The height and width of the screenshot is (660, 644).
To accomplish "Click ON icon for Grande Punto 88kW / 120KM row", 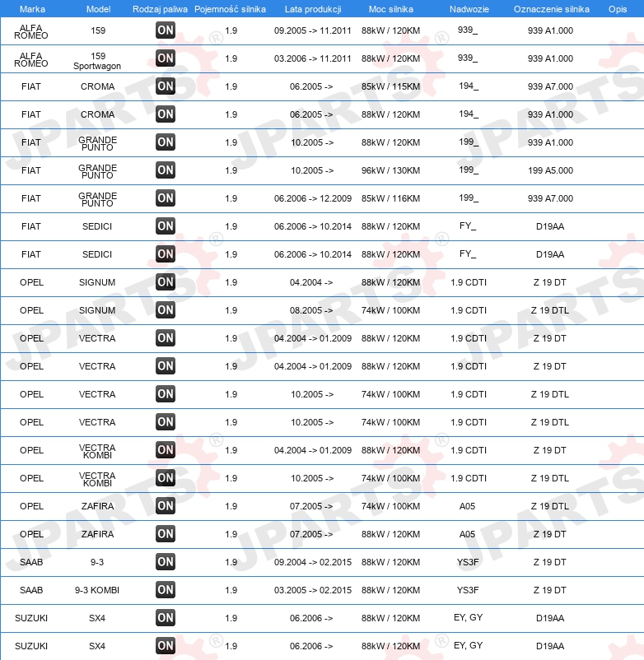I will pos(165,142).
